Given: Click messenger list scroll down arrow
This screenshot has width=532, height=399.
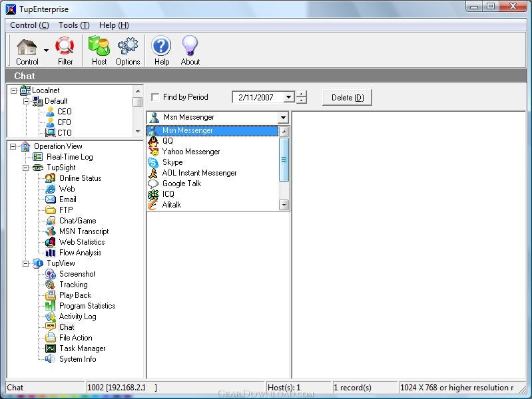Looking at the screenshot, I should coord(284,205).
